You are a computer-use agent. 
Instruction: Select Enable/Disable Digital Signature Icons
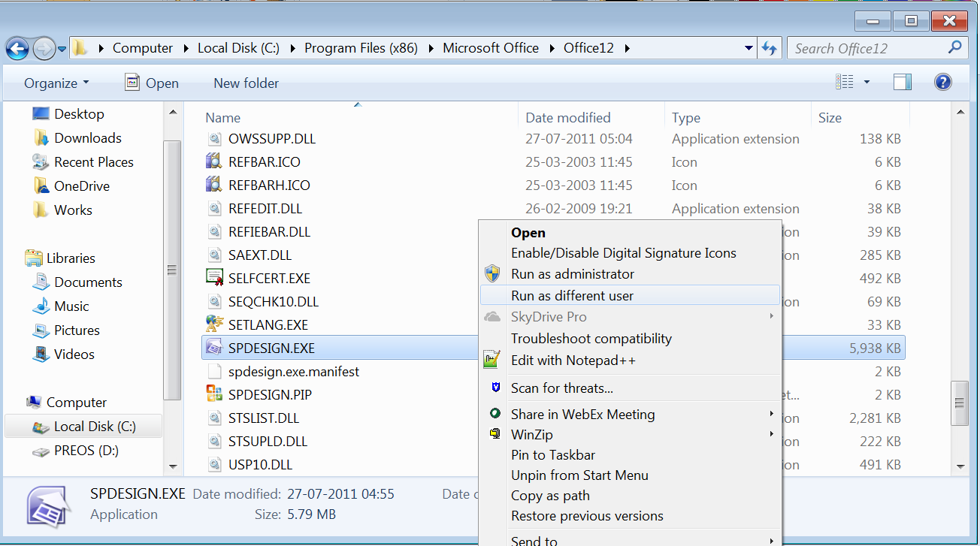[x=624, y=253]
